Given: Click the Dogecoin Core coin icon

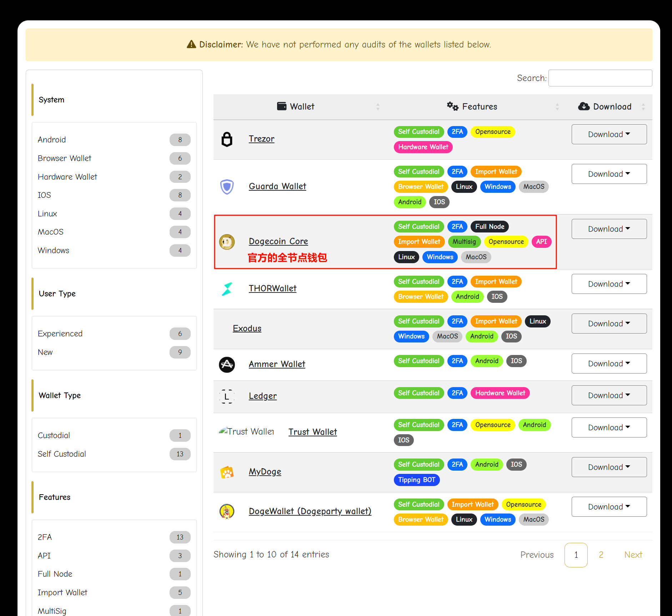Looking at the screenshot, I should [227, 242].
